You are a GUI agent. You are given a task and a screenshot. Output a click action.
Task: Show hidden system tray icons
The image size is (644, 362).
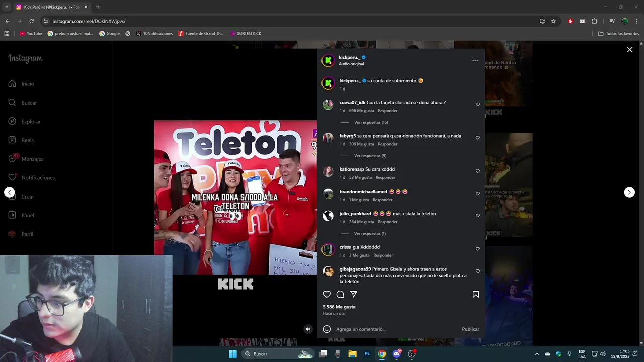click(x=537, y=354)
